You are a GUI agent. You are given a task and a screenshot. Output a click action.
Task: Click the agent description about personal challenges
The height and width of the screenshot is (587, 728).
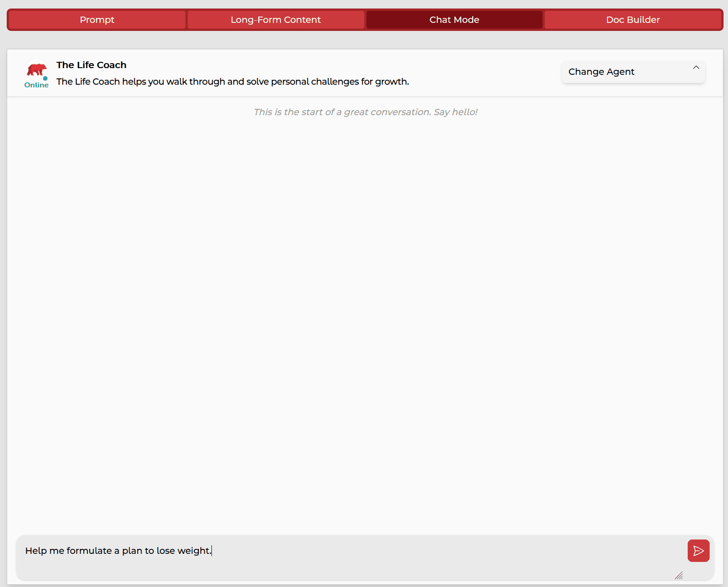232,82
